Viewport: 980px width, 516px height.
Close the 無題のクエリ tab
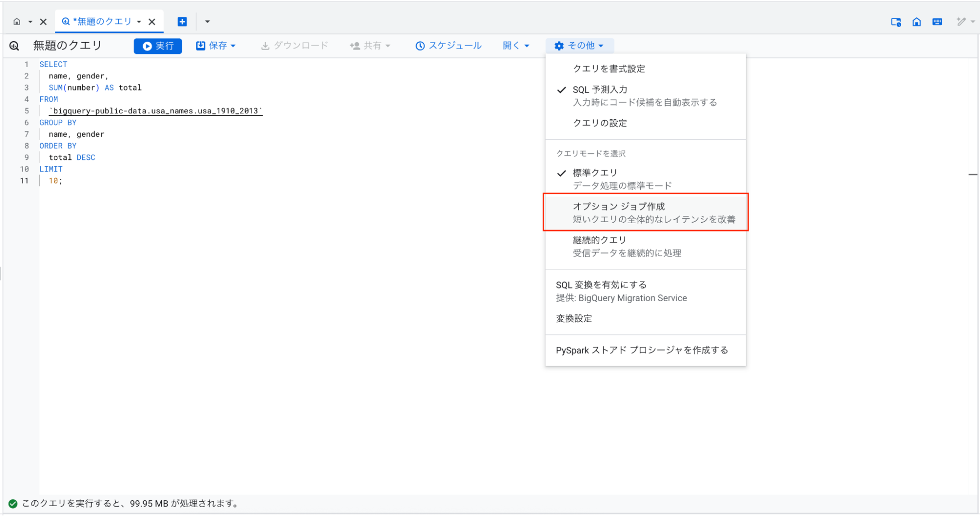point(152,22)
